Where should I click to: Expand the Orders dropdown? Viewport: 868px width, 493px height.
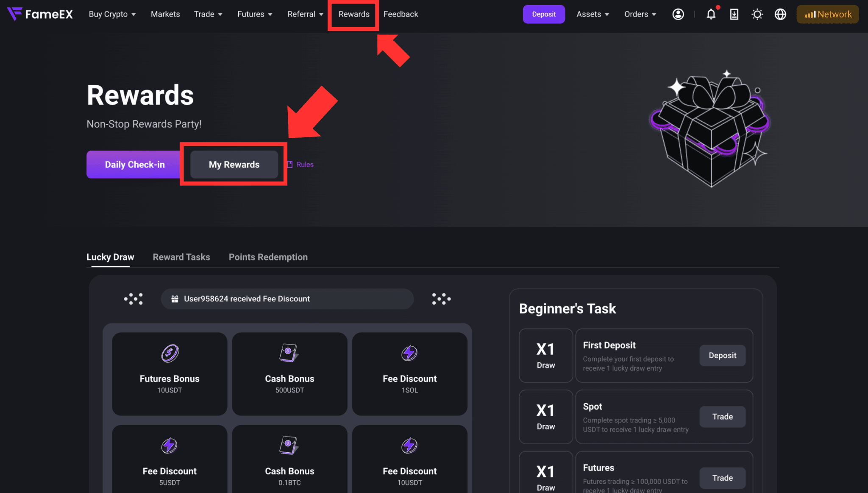(640, 14)
